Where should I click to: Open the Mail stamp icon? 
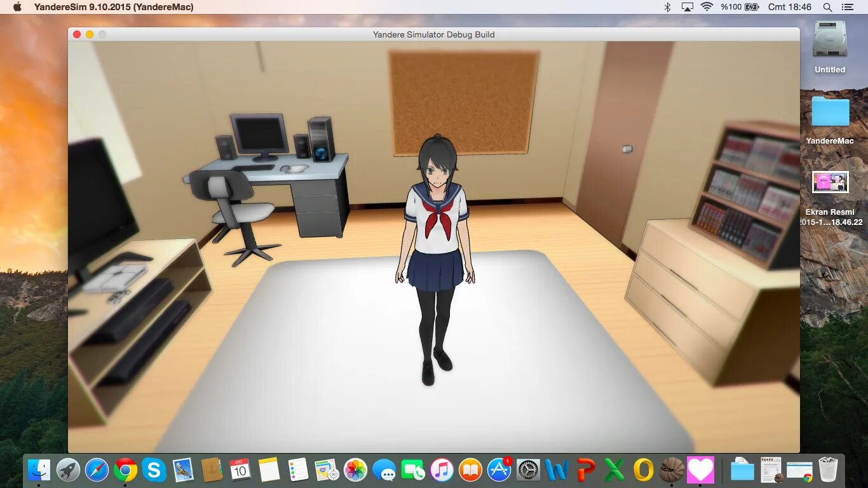click(x=183, y=470)
